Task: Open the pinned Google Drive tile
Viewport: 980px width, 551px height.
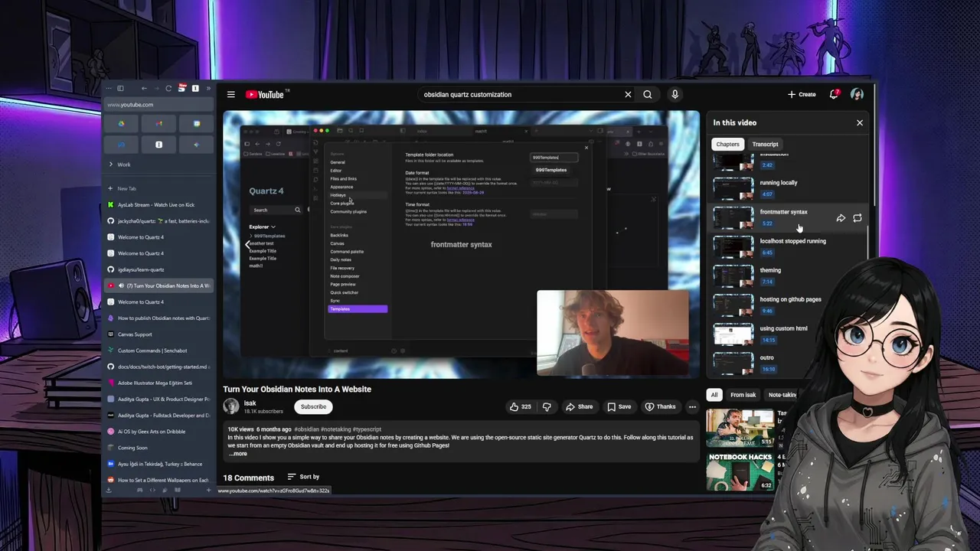Action: (121, 123)
